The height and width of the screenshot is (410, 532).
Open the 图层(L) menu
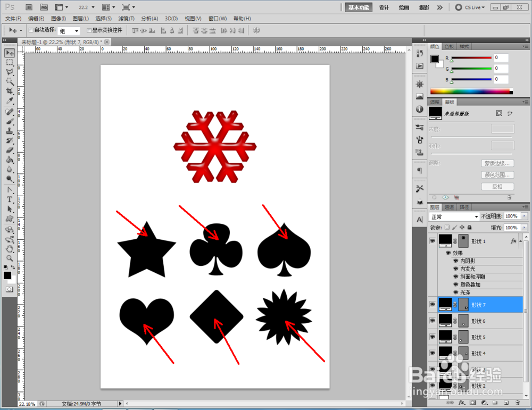tap(81, 19)
